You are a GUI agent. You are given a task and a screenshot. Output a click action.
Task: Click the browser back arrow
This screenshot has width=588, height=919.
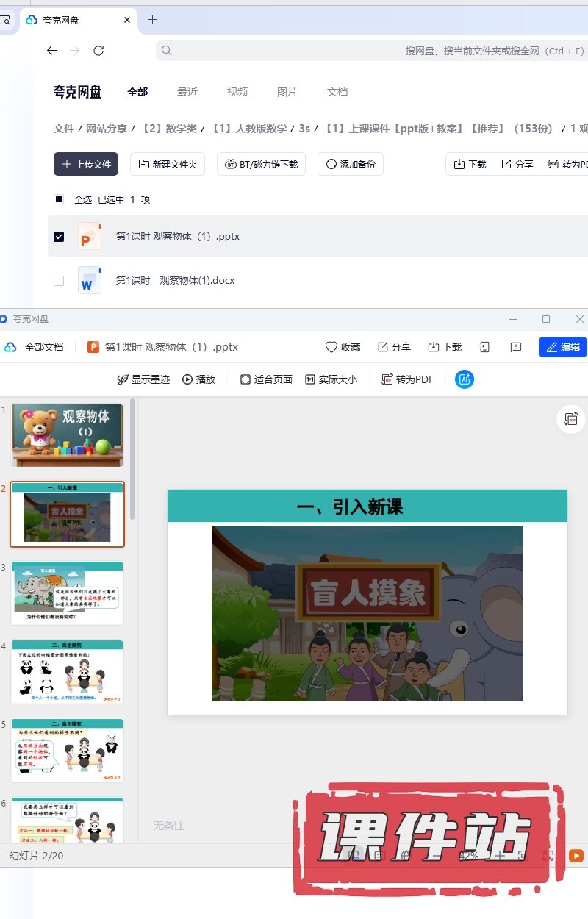pos(51,51)
